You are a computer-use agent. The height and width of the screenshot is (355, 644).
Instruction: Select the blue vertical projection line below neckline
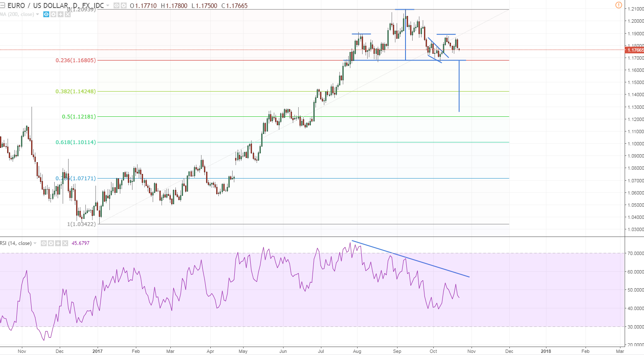pos(459,86)
